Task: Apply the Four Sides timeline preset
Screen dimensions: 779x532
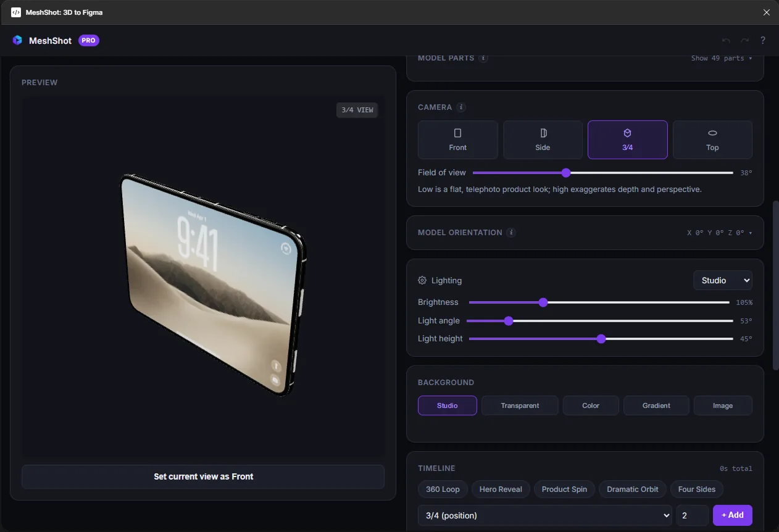Action: pyautogui.click(x=697, y=489)
